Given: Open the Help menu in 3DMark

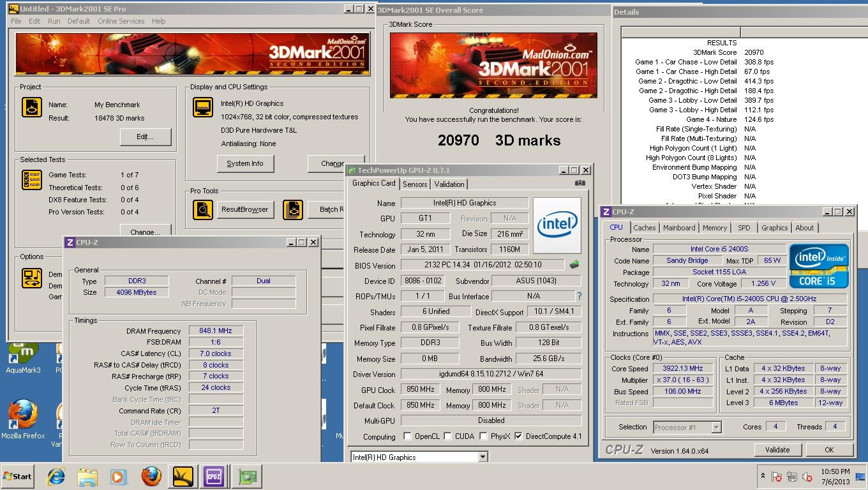Looking at the screenshot, I should pyautogui.click(x=158, y=21).
